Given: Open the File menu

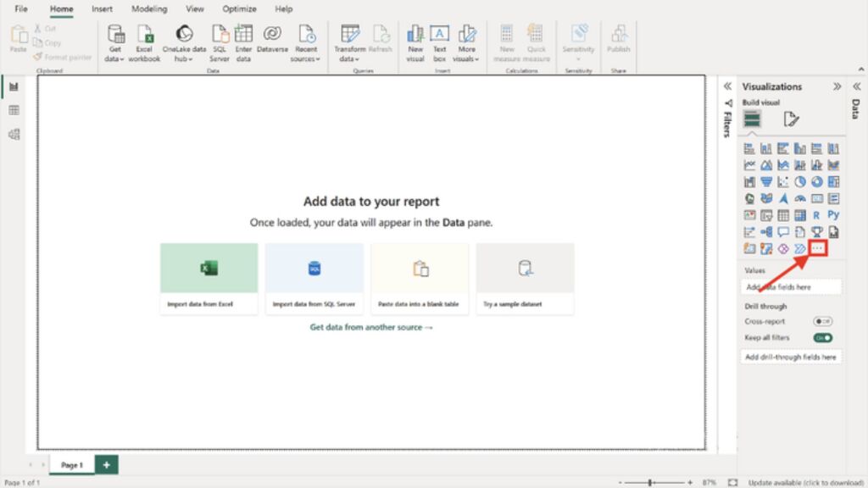Looking at the screenshot, I should point(21,9).
